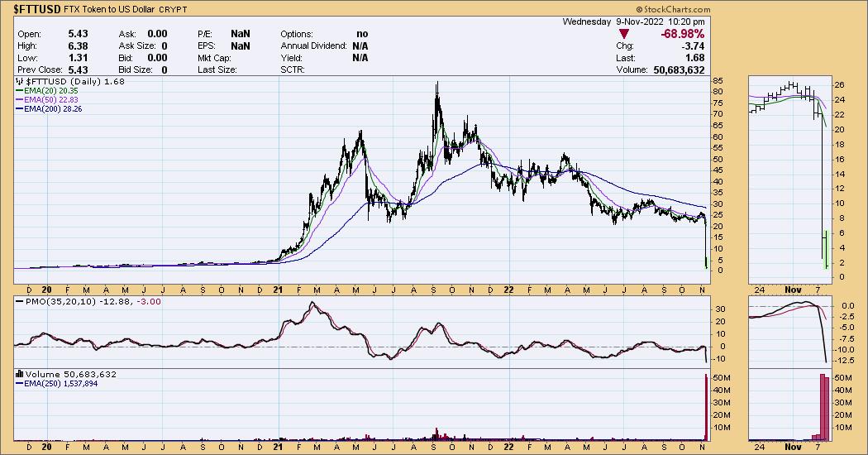
Task: Click the red down-triangle change indicator
Action: coord(624,34)
